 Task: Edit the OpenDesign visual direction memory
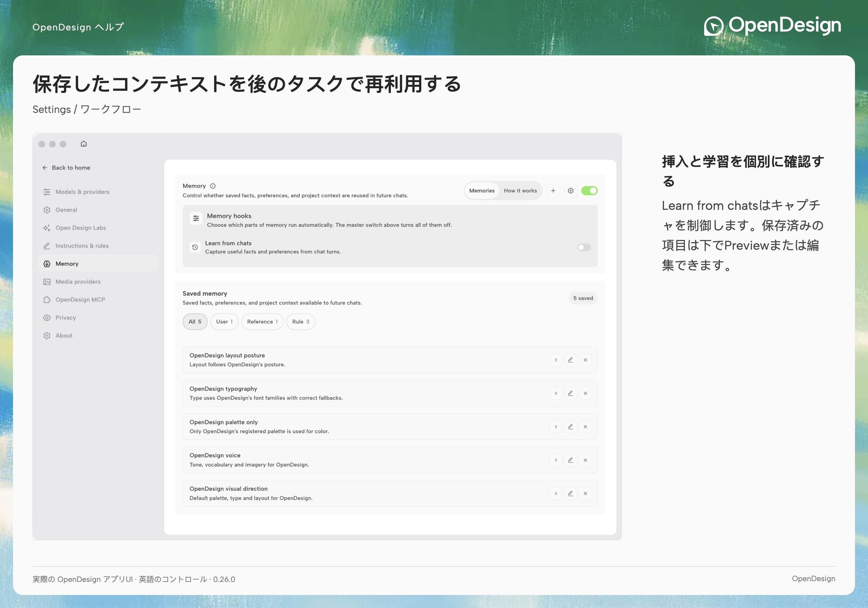[x=570, y=493]
